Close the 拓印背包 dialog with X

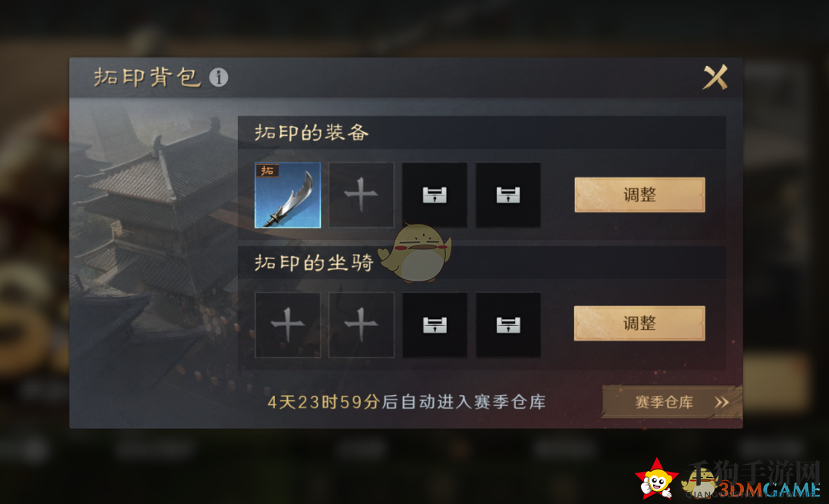click(715, 77)
